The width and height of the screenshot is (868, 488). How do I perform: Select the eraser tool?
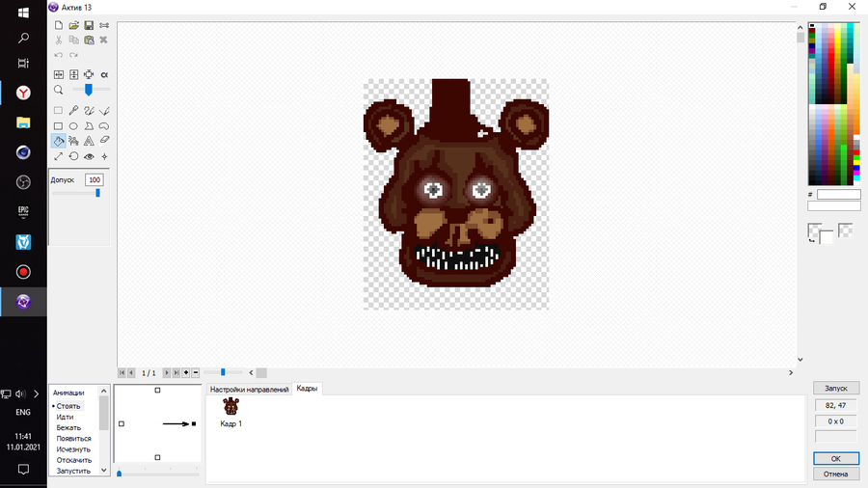[x=104, y=141]
